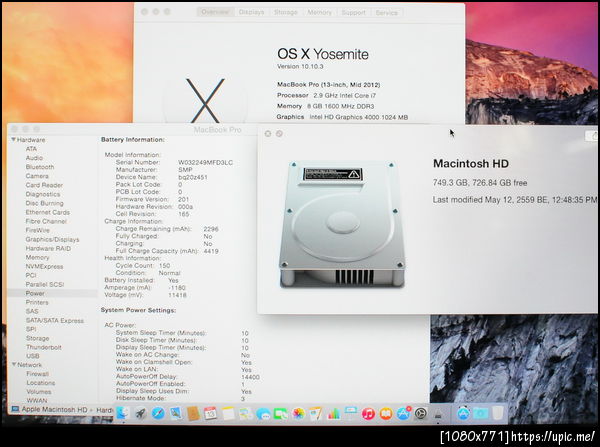Select Locations under Network
Viewport: 600px width, 447px height.
(x=41, y=383)
